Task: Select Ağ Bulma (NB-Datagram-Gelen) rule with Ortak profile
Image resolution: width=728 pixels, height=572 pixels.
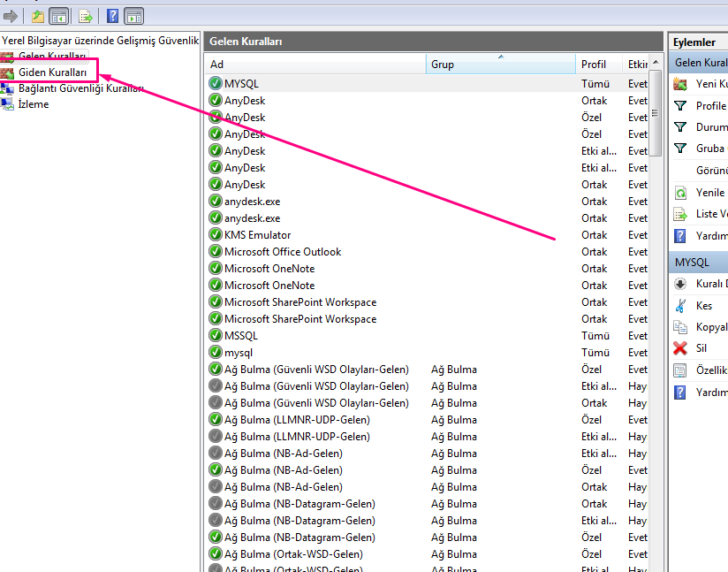Action: point(426,504)
